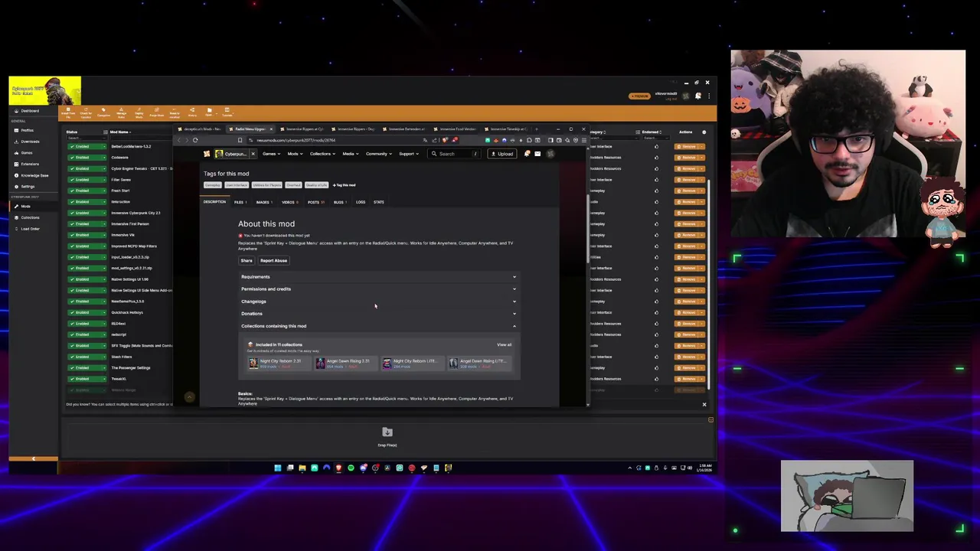Click the Tutorials toolbar icon in Vortex
This screenshot has width=980, height=551.
227,112
